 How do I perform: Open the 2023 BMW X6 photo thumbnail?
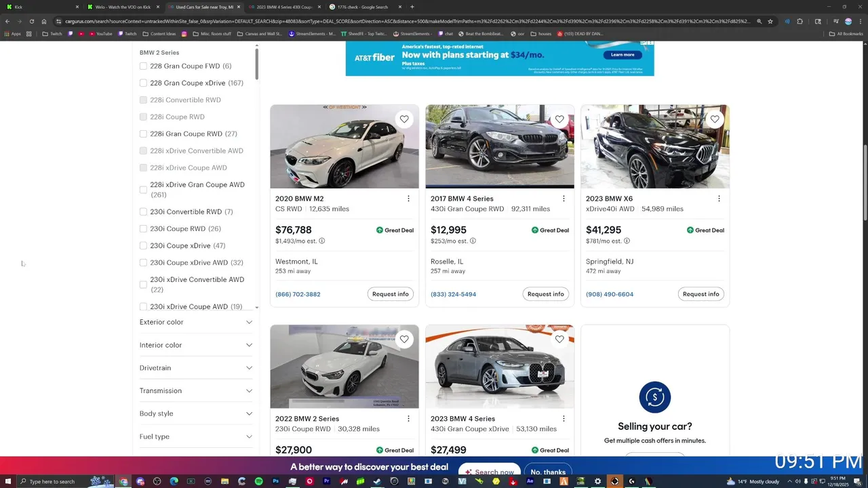pos(655,146)
